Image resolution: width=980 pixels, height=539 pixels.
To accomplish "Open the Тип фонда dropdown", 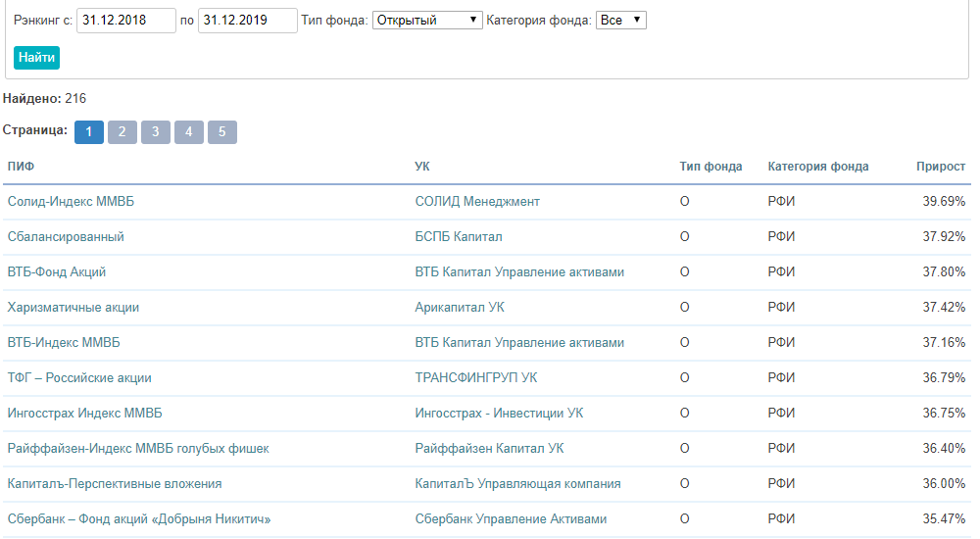I will (427, 20).
